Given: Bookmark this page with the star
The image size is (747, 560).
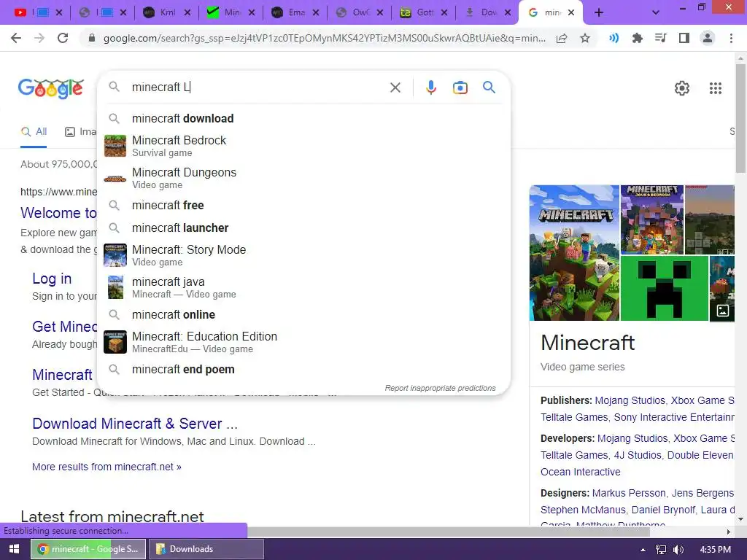Looking at the screenshot, I should tap(585, 38).
